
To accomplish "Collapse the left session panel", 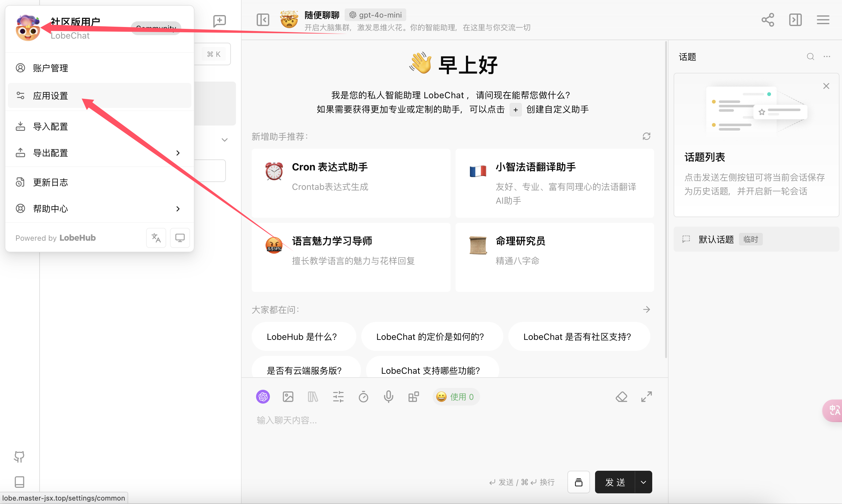I will (263, 20).
